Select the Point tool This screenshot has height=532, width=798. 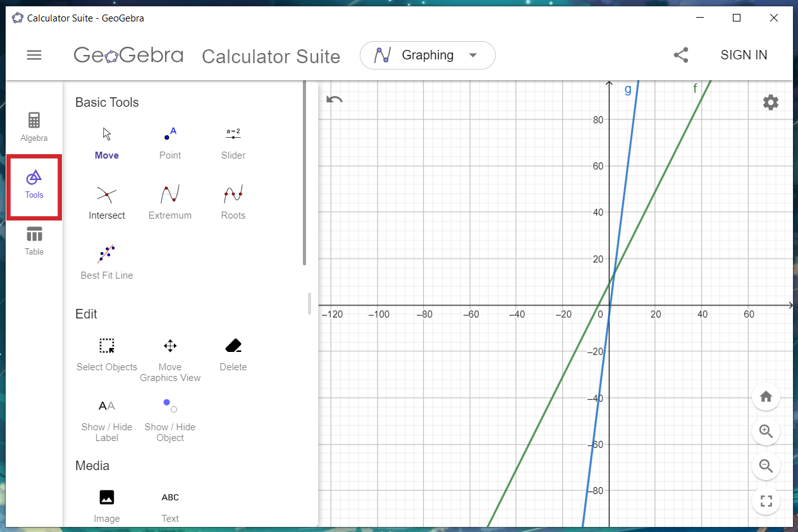pos(170,143)
